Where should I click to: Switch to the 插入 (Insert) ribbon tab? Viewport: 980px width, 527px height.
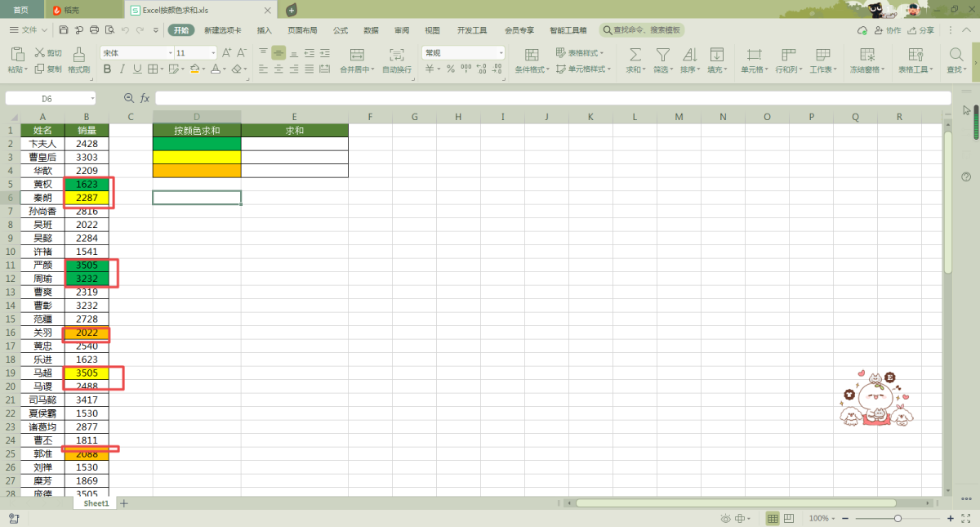(x=265, y=30)
